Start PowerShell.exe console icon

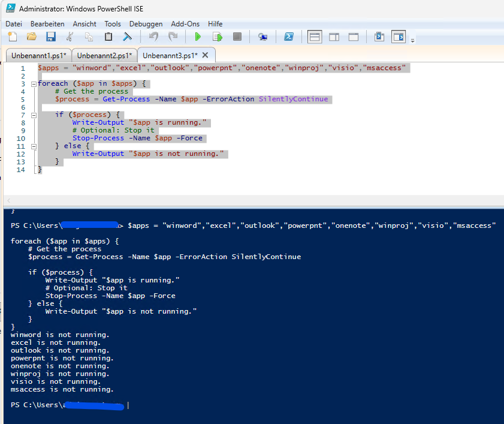click(x=289, y=37)
